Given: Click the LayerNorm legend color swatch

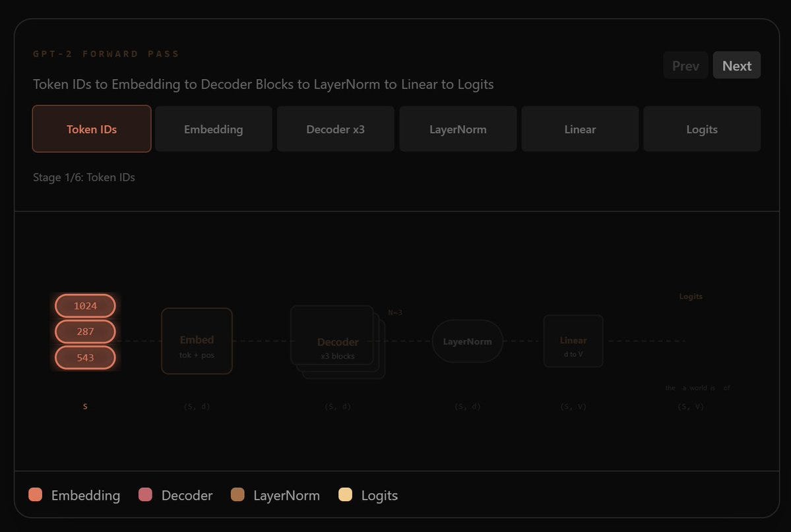Looking at the screenshot, I should pyautogui.click(x=237, y=494).
